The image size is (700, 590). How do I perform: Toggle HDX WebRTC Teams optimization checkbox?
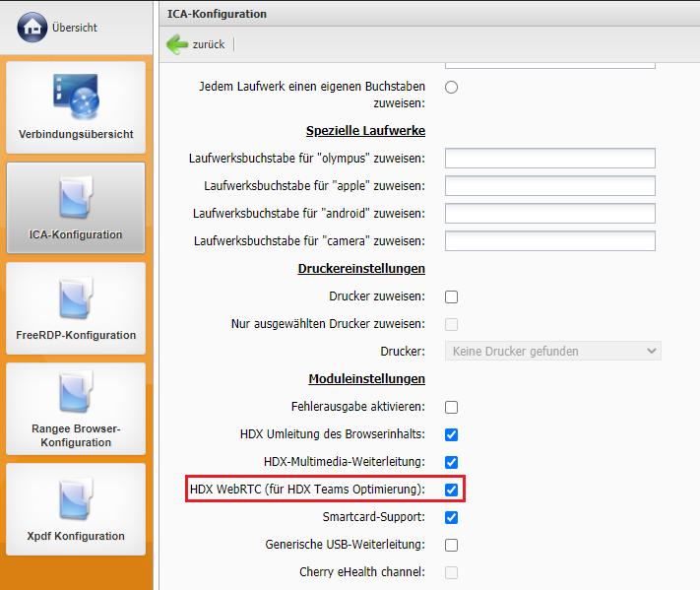(451, 490)
